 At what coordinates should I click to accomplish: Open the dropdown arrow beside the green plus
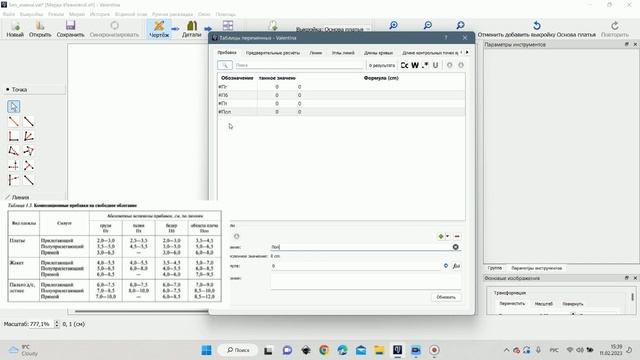pos(447,236)
